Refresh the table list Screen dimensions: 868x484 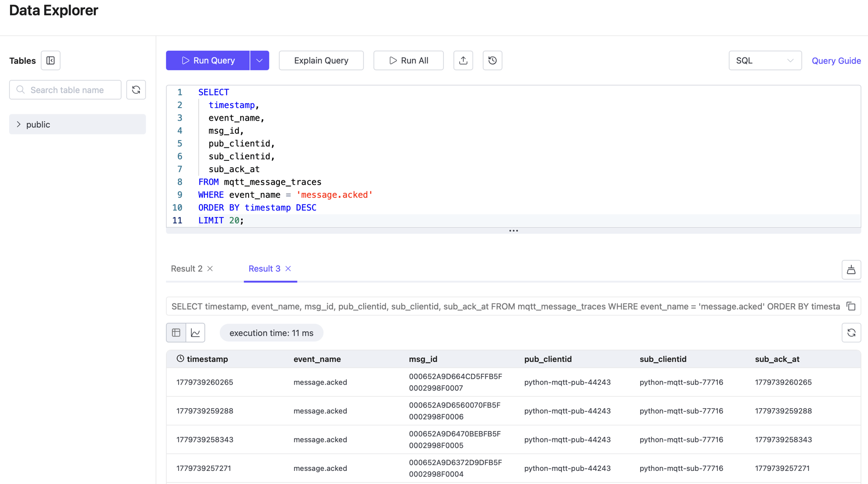coord(136,90)
